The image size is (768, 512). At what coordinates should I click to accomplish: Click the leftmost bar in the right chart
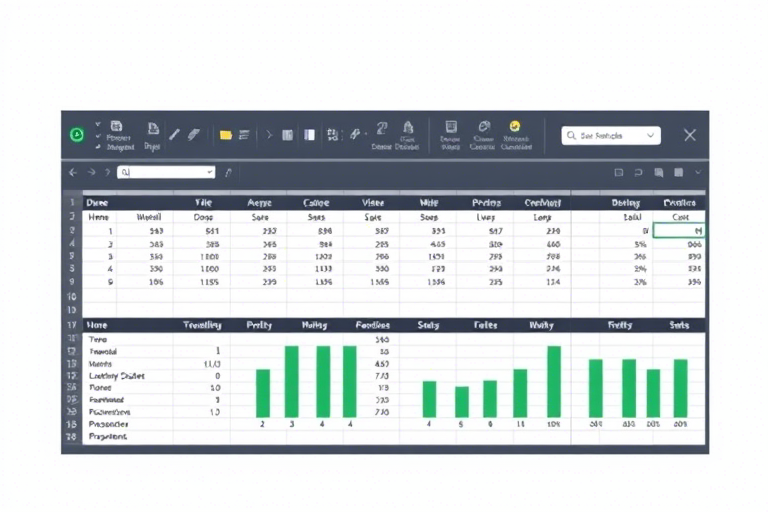596,389
